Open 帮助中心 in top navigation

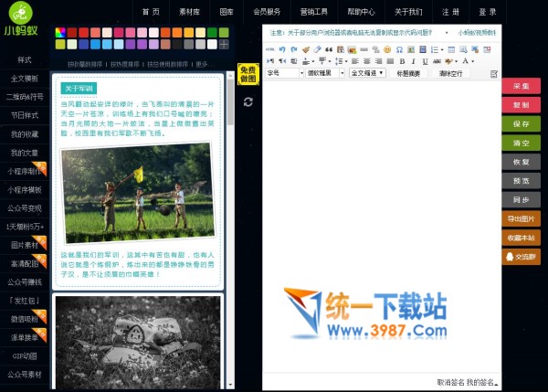[x=361, y=12]
